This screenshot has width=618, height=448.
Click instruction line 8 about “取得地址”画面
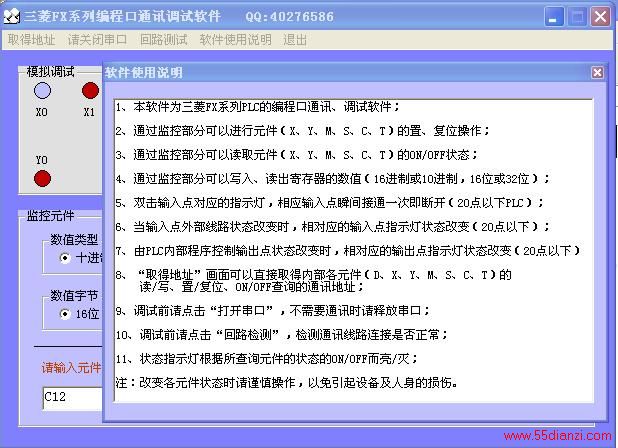[314, 281]
